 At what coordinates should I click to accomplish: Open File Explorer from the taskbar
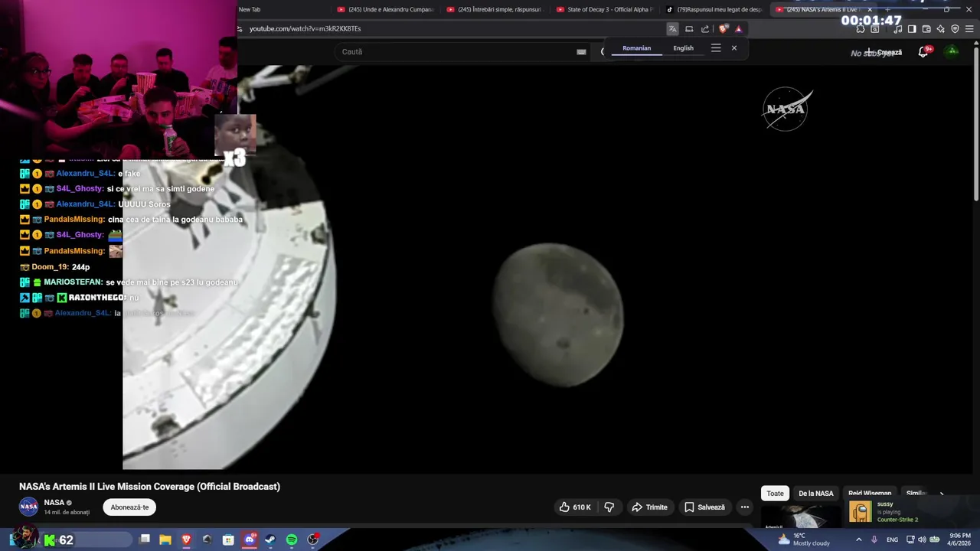(x=165, y=540)
